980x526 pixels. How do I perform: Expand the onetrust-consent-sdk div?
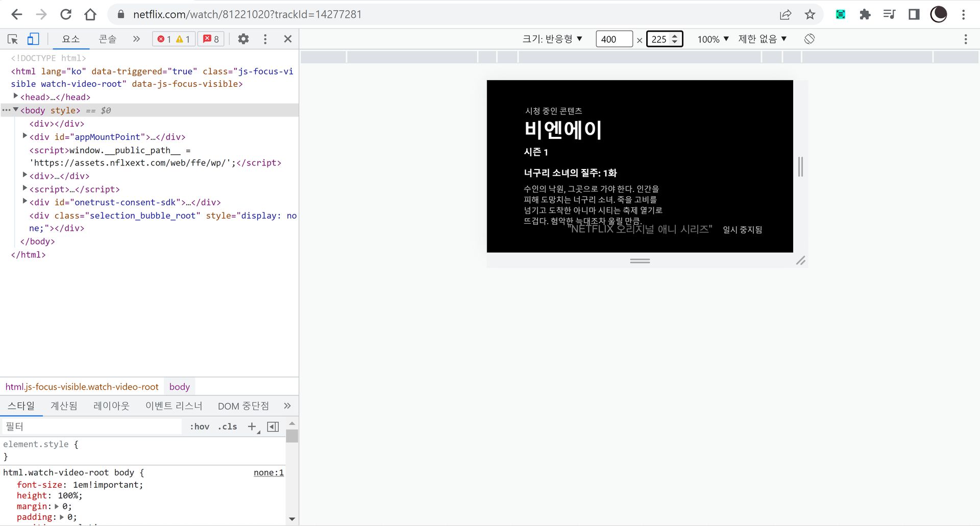pyautogui.click(x=24, y=201)
